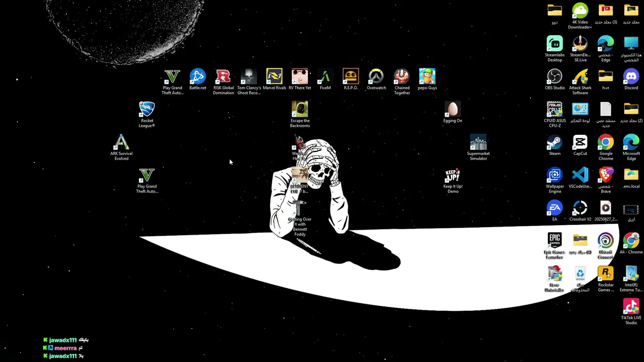Open Escape the Backrooms shortcut
The image size is (644, 362).
point(300,115)
